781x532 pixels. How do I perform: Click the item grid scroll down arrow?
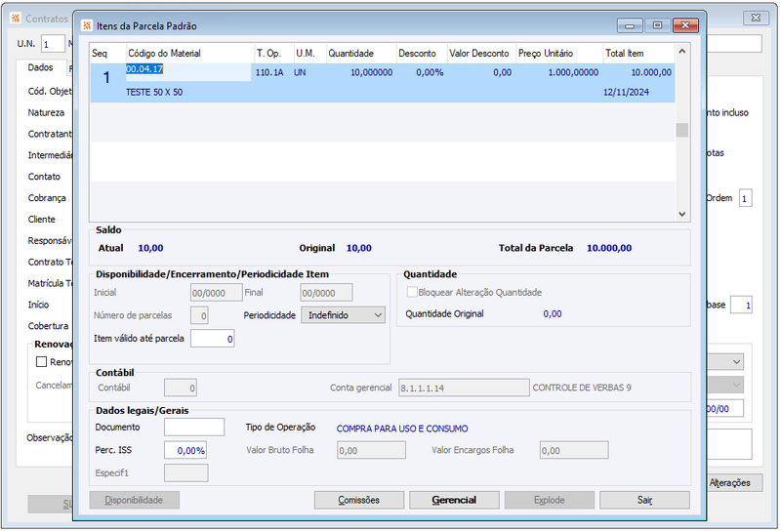point(681,214)
